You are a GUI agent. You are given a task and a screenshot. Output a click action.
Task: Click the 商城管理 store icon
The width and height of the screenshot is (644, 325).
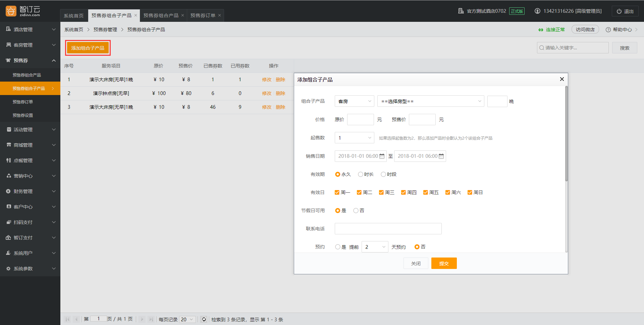[9, 145]
